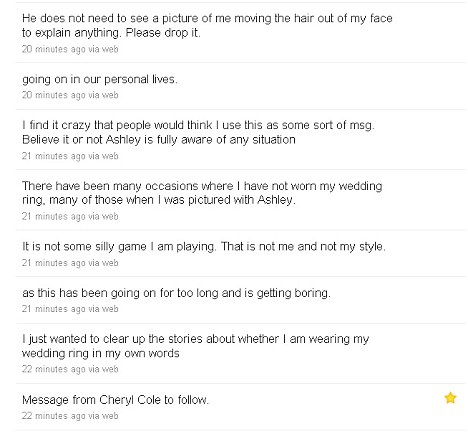Image resolution: width=468 pixels, height=434 pixels.
Task: Select tweet 'There have been many occasions'
Action: 241,200
